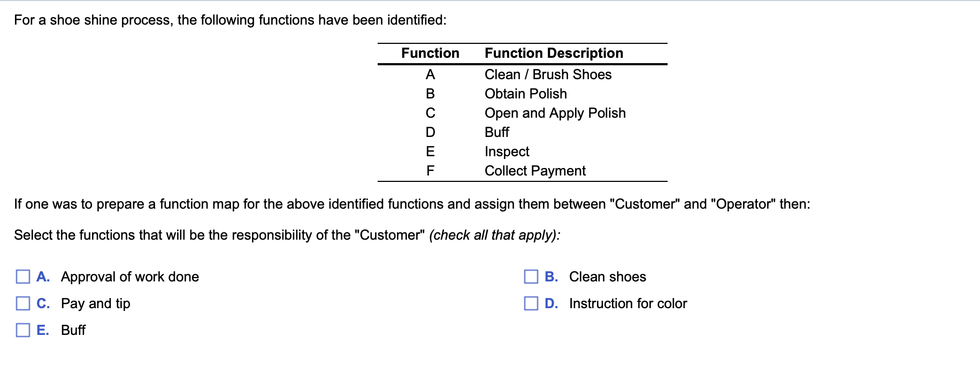Screen dimensions: 980x382
Task: Click the 'Inspect' row in the table
Action: tap(506, 151)
